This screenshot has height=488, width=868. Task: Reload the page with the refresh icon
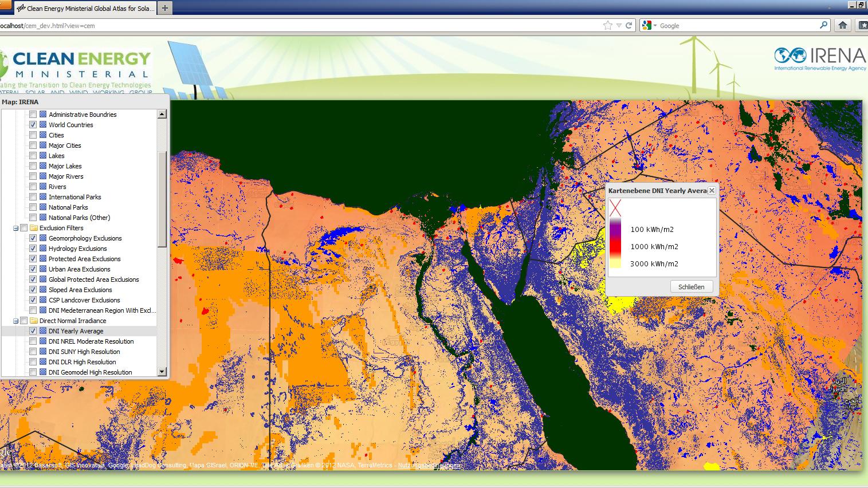pos(629,25)
